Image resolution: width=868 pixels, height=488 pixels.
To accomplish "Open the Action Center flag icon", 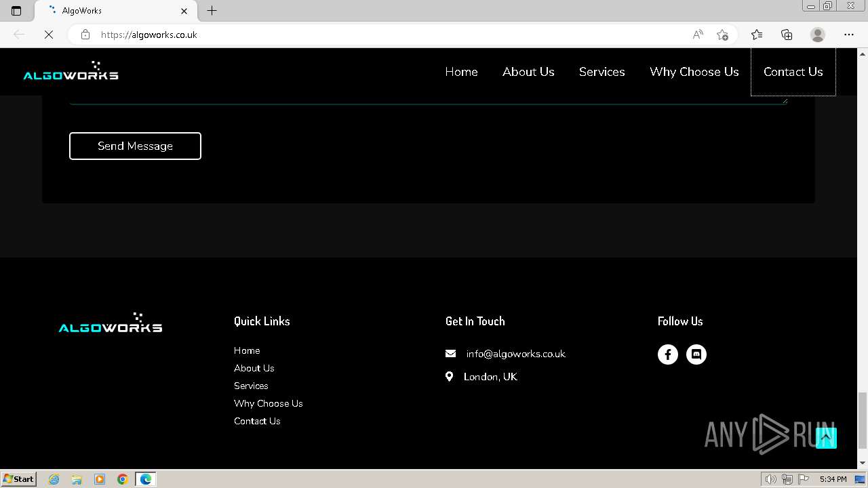I will [x=802, y=479].
